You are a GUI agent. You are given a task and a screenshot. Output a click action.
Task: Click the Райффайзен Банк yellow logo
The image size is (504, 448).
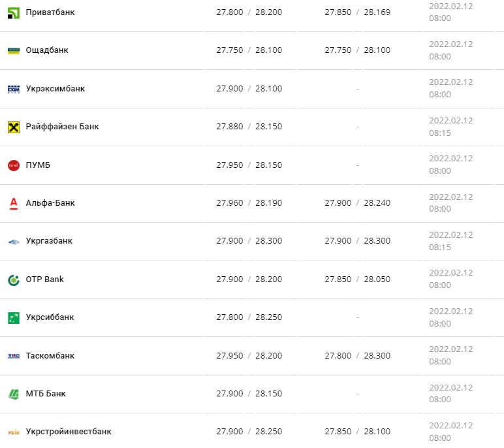click(14, 127)
